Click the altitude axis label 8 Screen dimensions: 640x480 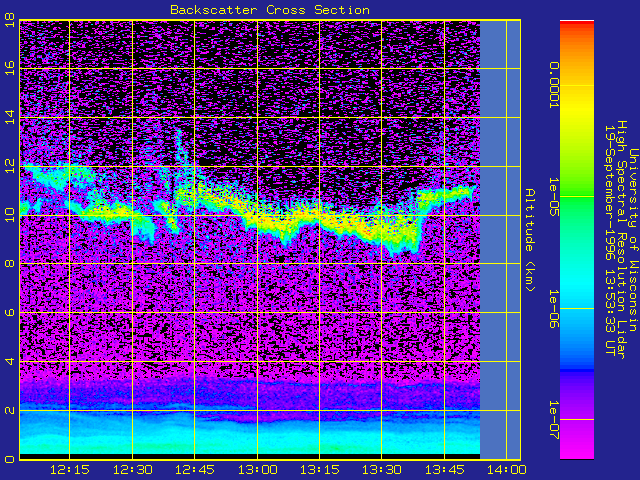point(10,264)
